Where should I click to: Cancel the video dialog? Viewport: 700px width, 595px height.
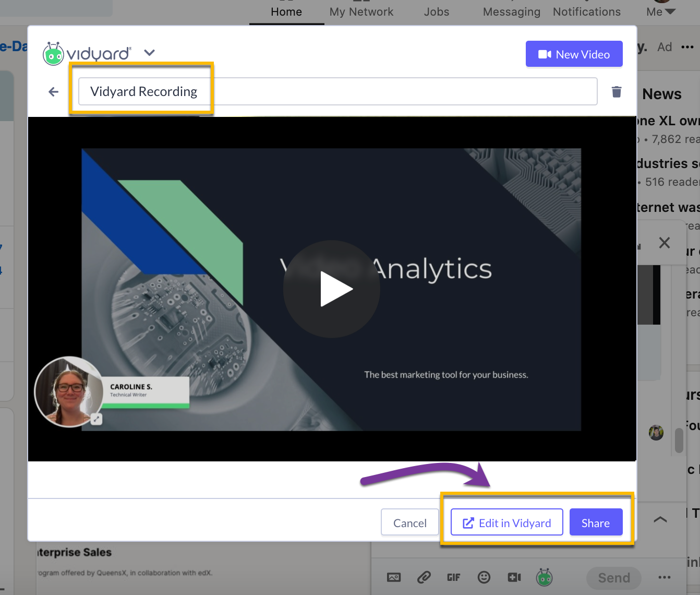[410, 522]
